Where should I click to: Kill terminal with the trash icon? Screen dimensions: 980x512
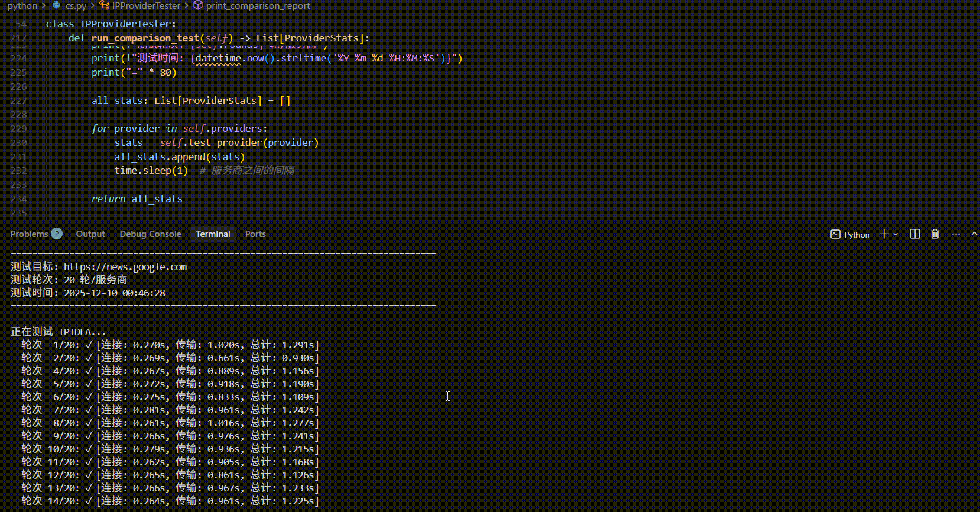(x=935, y=234)
